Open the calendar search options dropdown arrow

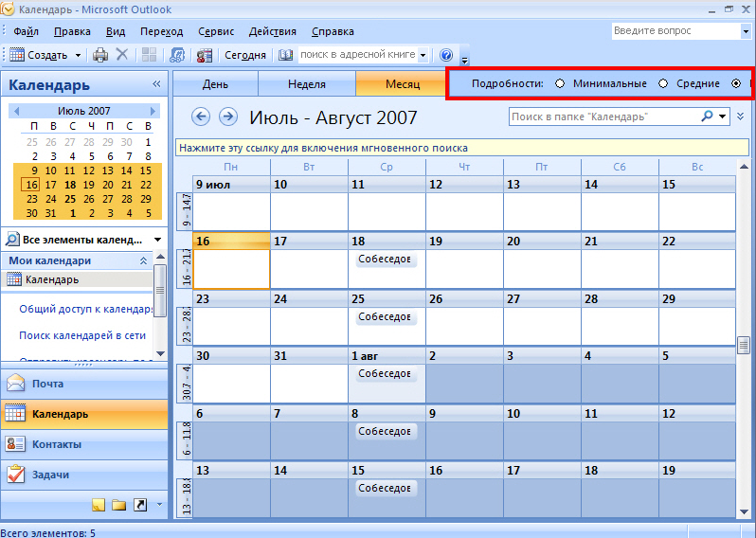pos(722,117)
